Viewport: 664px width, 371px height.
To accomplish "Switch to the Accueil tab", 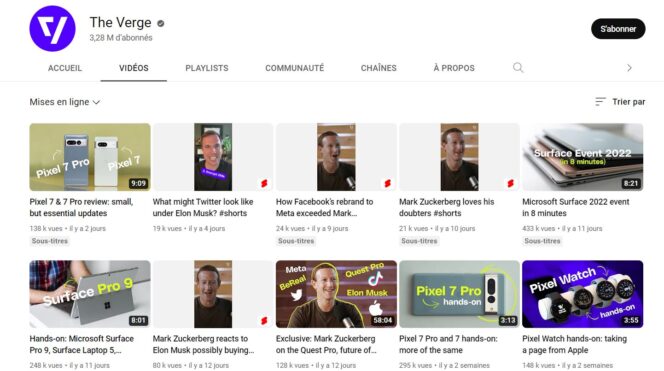I will click(x=65, y=68).
